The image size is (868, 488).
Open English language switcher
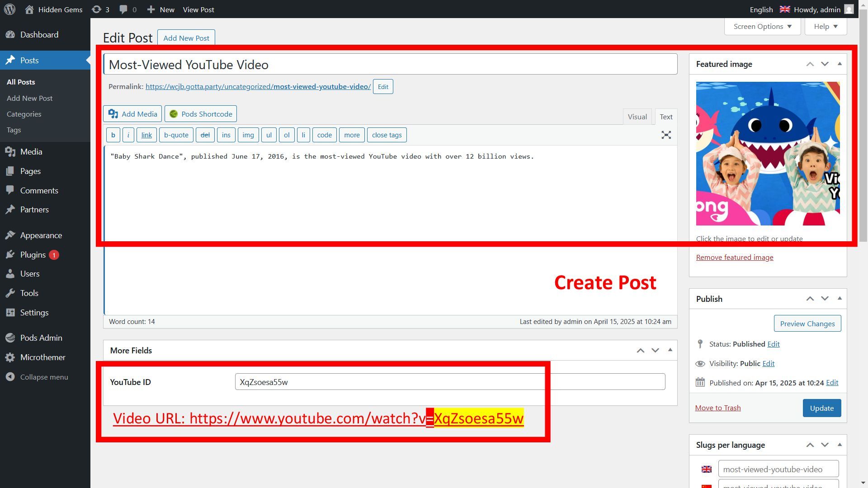point(769,9)
